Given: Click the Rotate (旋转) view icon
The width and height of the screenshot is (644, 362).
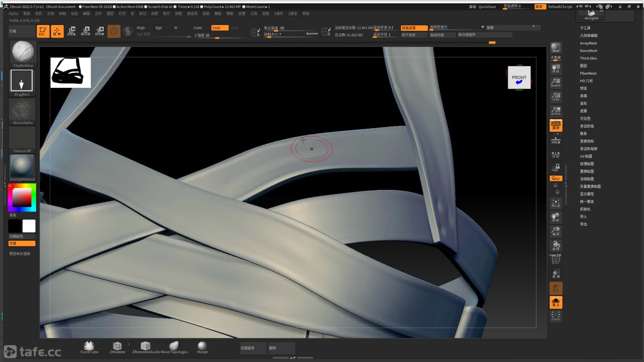Looking at the screenshot, I should click(556, 246).
